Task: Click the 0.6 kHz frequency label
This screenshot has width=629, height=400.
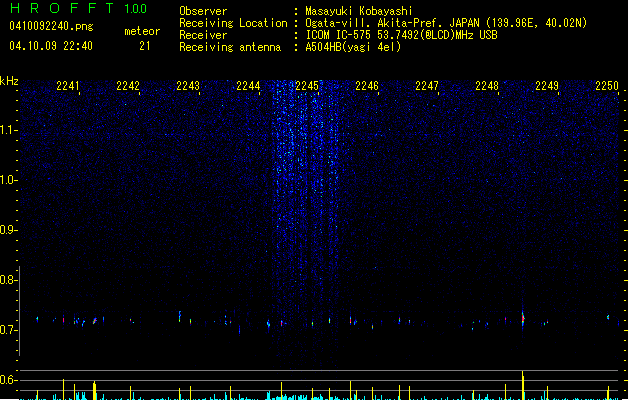Action: 8,380
